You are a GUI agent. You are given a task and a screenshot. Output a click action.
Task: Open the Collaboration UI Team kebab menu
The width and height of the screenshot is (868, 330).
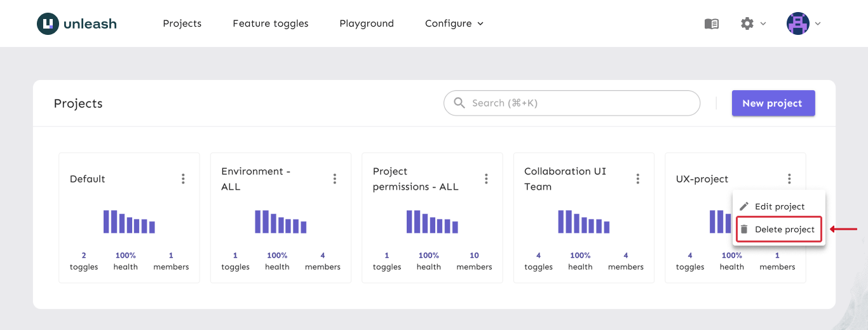tap(638, 179)
